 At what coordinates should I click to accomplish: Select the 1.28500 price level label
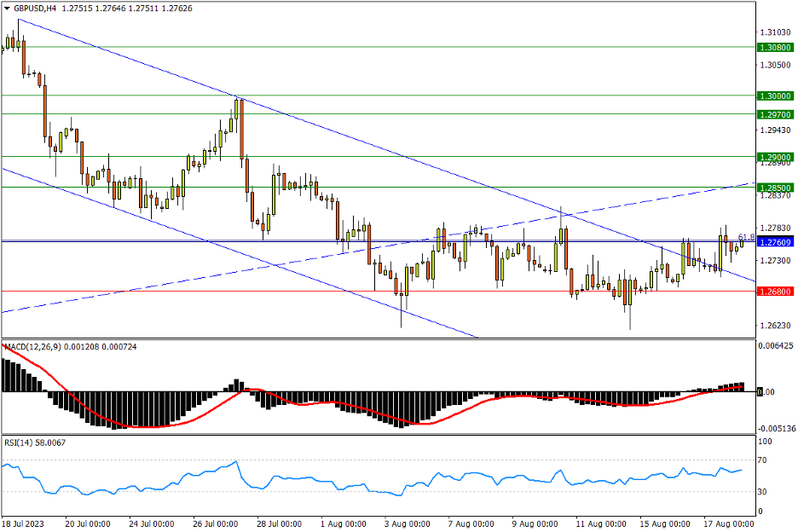click(x=775, y=188)
